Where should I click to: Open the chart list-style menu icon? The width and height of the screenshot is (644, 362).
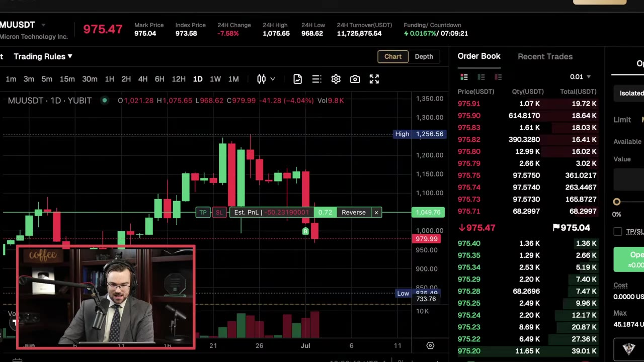(316, 79)
